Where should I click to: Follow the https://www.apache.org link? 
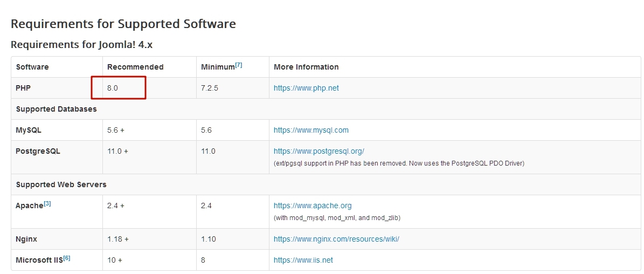pyautogui.click(x=313, y=206)
